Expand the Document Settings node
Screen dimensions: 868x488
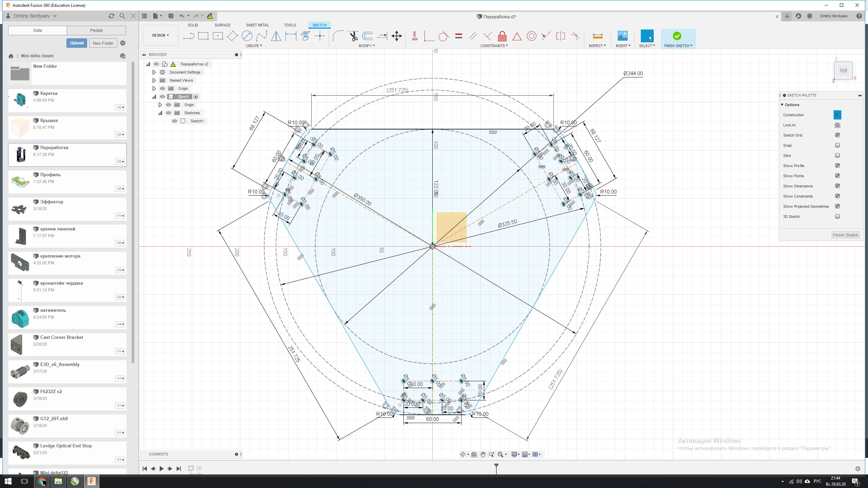(154, 72)
